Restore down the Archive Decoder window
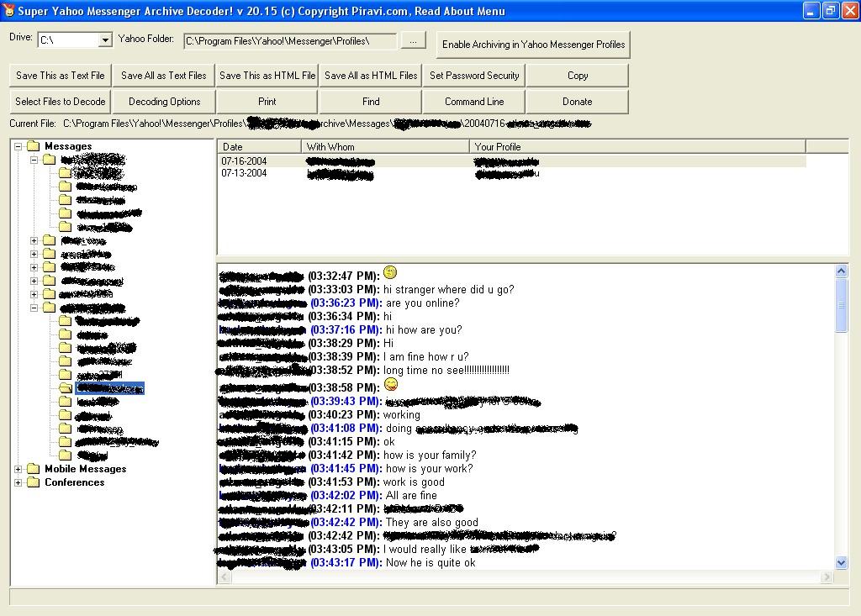The image size is (861, 616). (x=831, y=10)
